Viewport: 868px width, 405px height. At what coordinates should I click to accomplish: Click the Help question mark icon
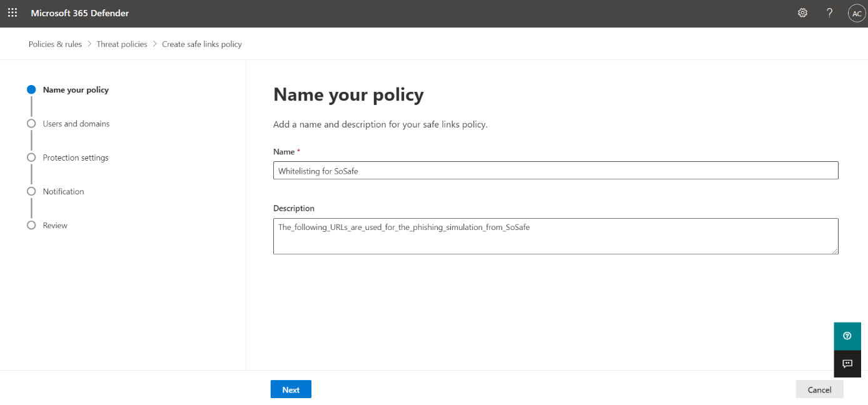(829, 13)
